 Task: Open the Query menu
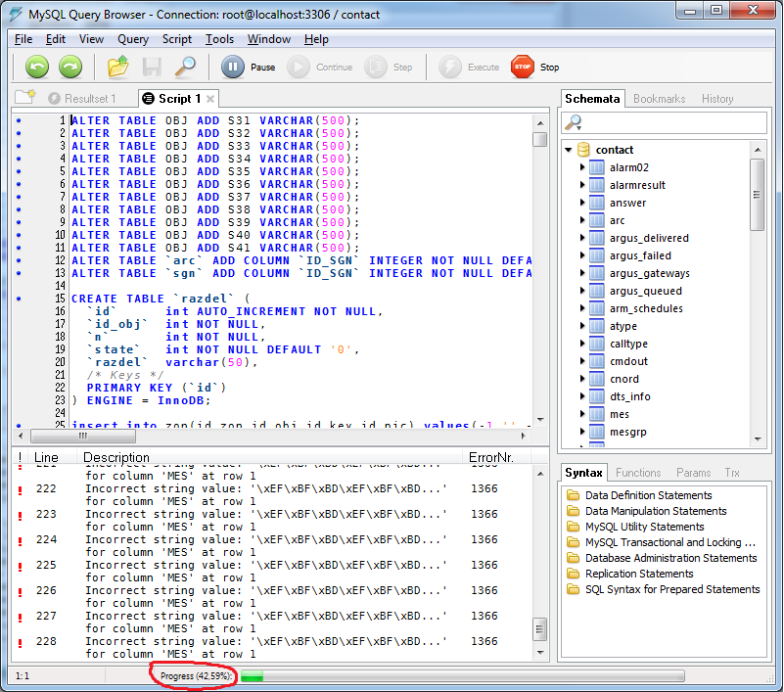pyautogui.click(x=133, y=39)
